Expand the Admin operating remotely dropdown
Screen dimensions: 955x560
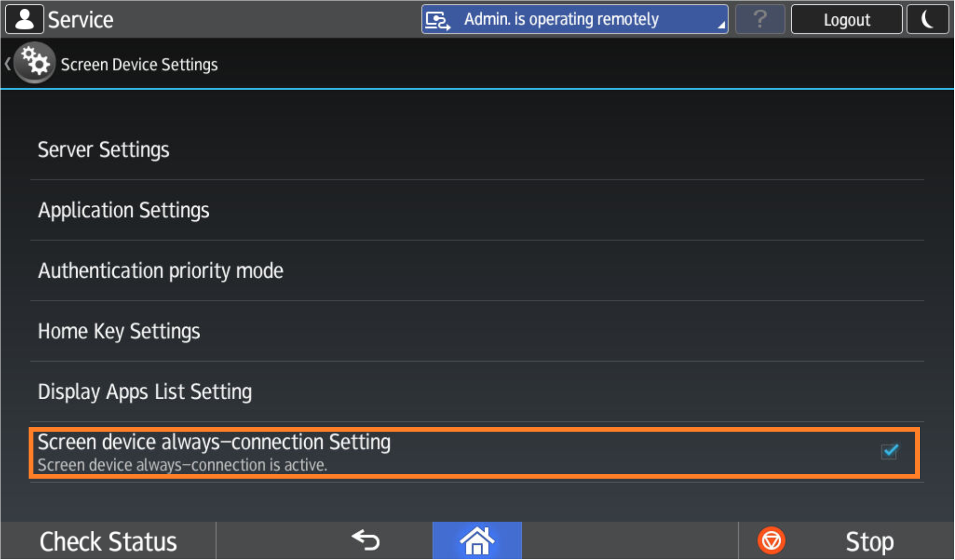tap(720, 24)
